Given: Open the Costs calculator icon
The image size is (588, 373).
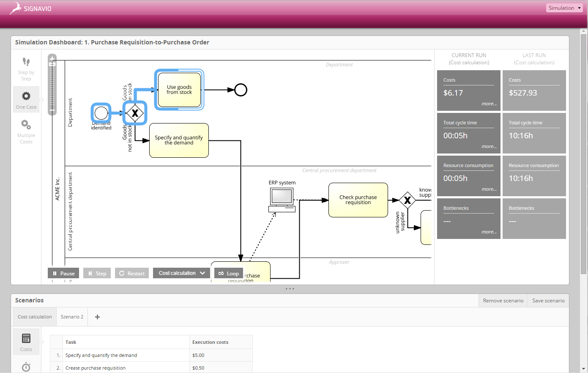Looking at the screenshot, I should pyautogui.click(x=26, y=338).
